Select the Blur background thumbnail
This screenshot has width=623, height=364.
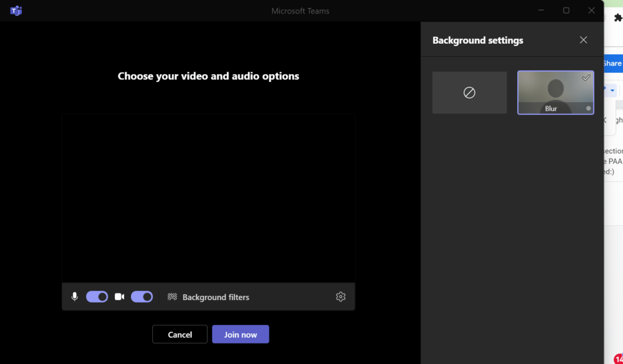coord(555,92)
